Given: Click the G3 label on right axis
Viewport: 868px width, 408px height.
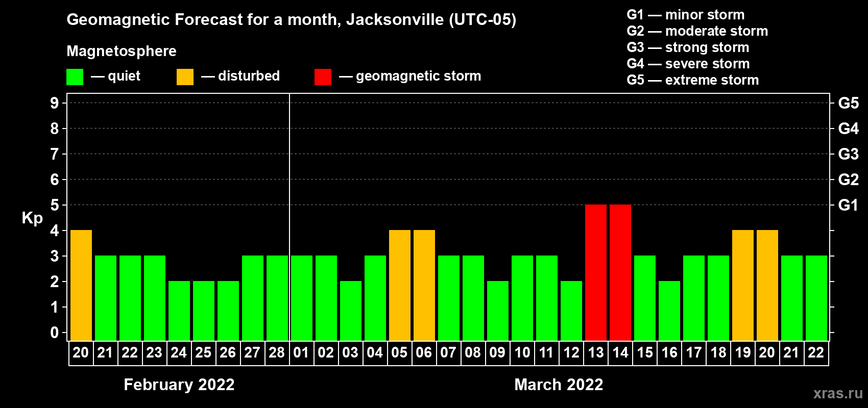Looking at the screenshot, I should point(848,154).
